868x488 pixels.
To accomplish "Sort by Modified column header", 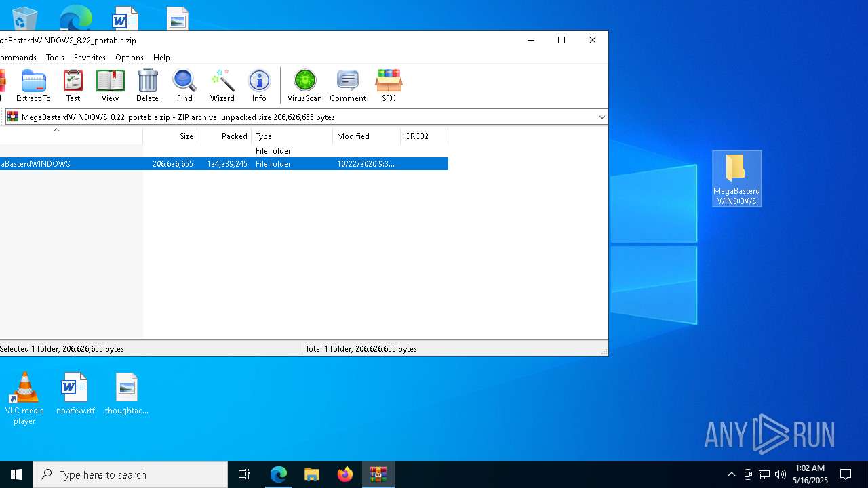I will click(x=366, y=136).
